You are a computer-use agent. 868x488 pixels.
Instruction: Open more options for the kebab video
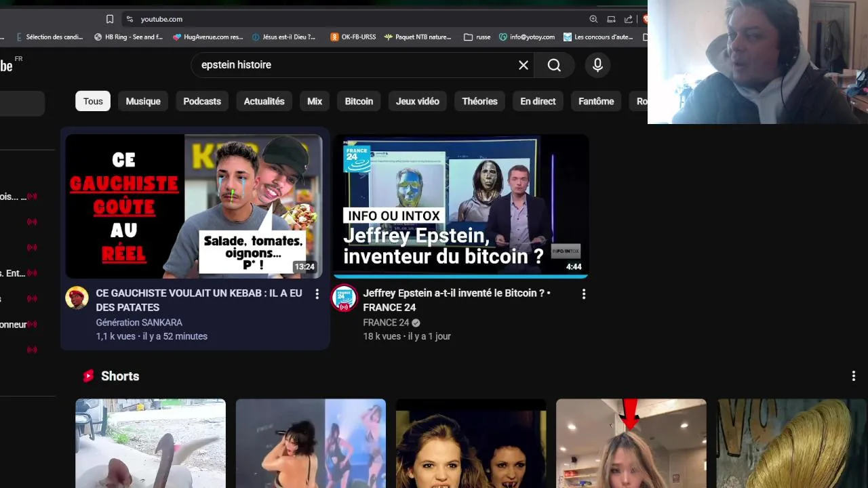317,294
